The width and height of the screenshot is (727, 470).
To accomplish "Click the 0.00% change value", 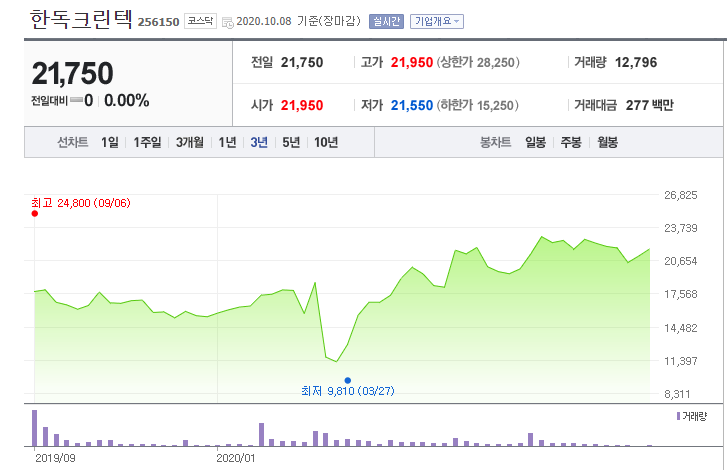I will 127,100.
